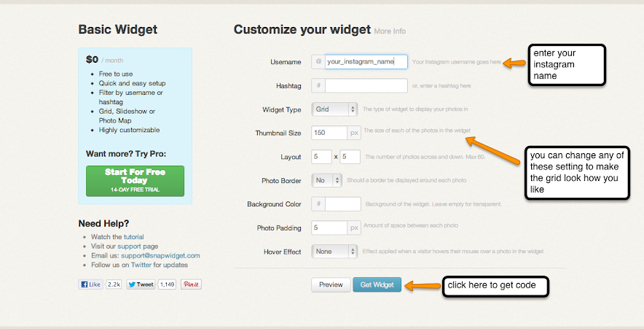Image resolution: width=644 pixels, height=329 pixels.
Task: Click the Twitter Tweet button
Action: (x=141, y=285)
